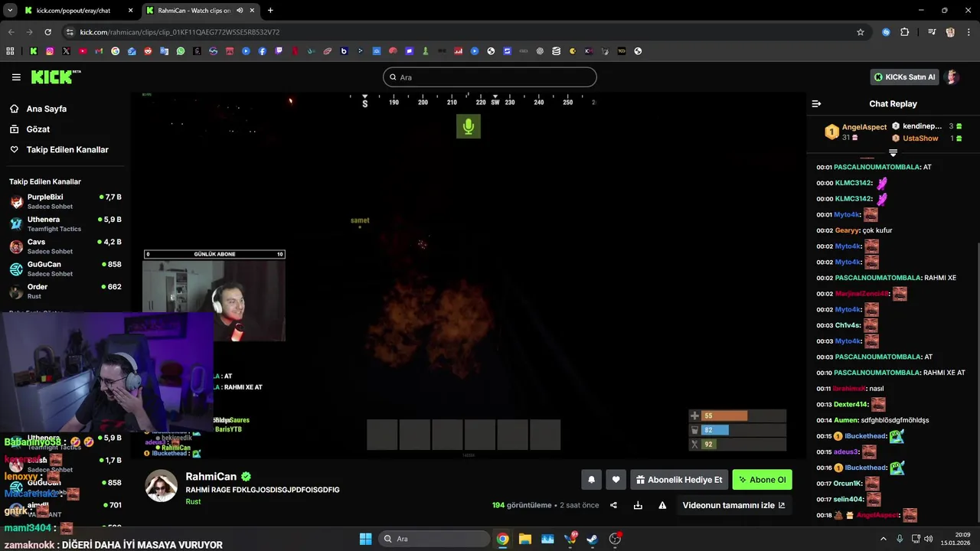Click the site info icon in address bar
980x551 pixels.
[x=70, y=32]
